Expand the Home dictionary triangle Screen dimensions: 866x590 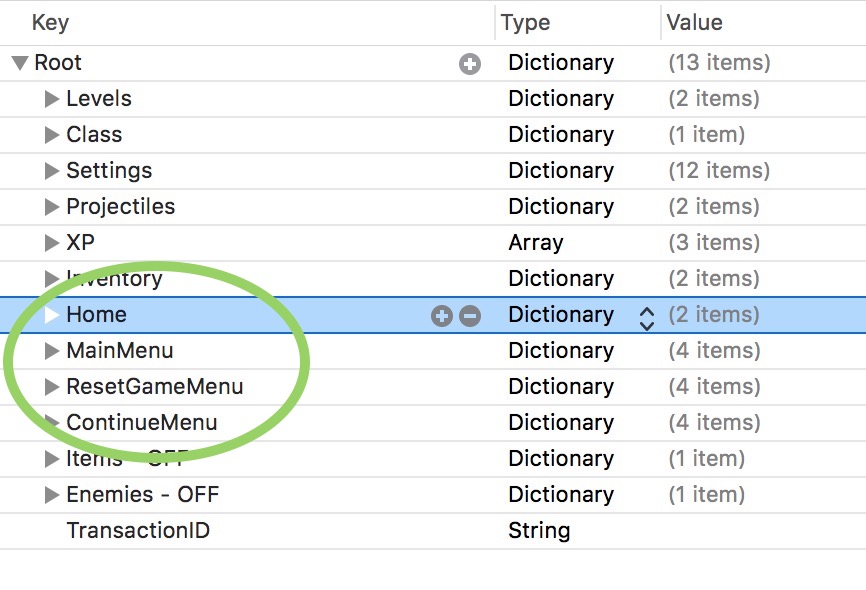[52, 315]
